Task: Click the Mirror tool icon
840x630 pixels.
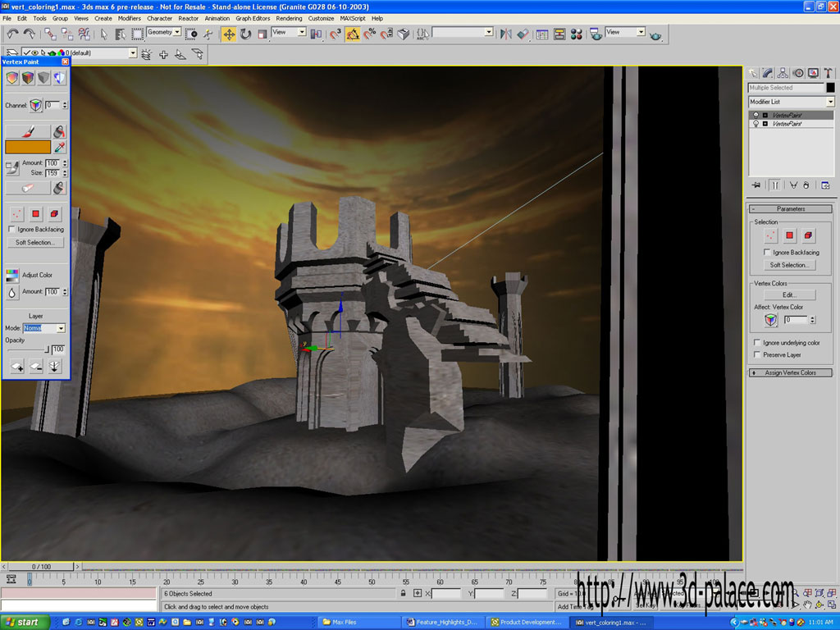Action: point(505,34)
